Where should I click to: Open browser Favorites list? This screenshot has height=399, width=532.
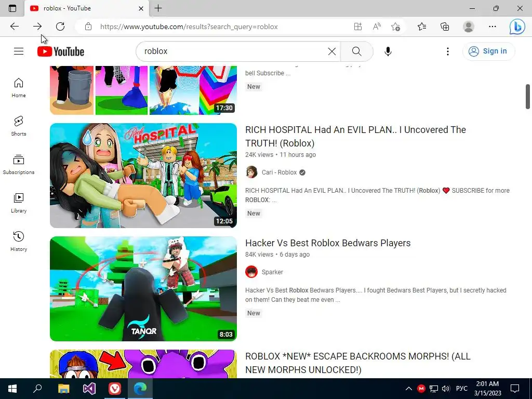[x=422, y=26]
